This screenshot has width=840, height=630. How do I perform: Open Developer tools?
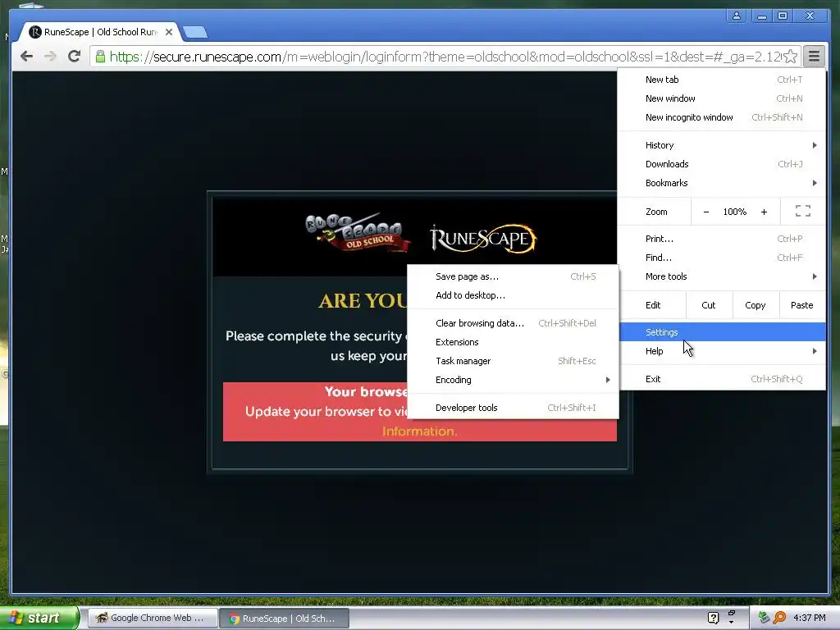[x=514, y=408]
